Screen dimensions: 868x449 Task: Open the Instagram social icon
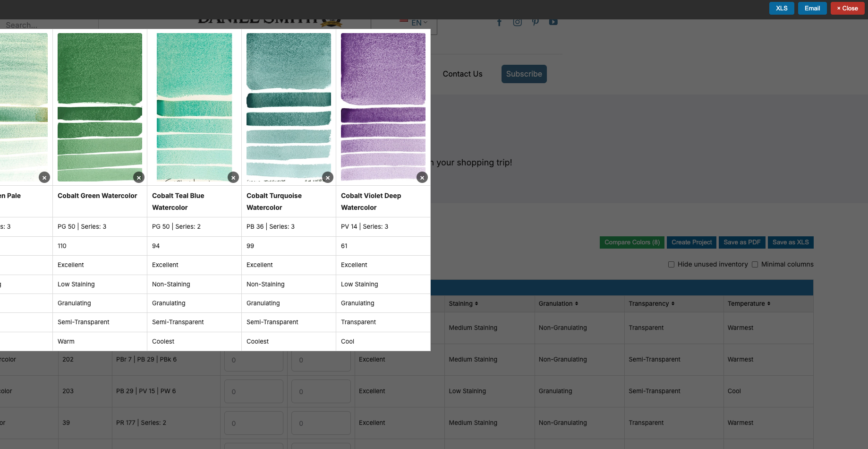[x=517, y=22]
